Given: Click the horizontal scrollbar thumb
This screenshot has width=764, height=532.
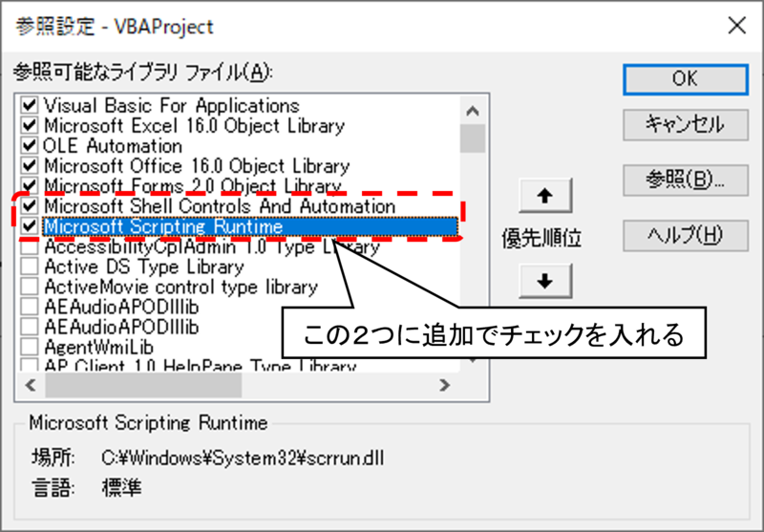Looking at the screenshot, I should (143, 385).
